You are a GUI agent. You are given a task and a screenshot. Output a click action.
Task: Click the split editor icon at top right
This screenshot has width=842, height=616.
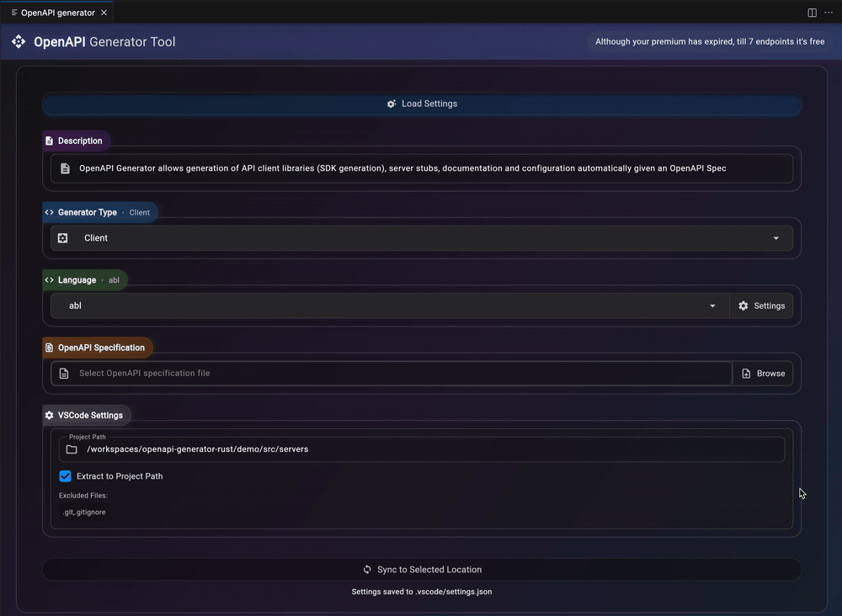pyautogui.click(x=811, y=12)
